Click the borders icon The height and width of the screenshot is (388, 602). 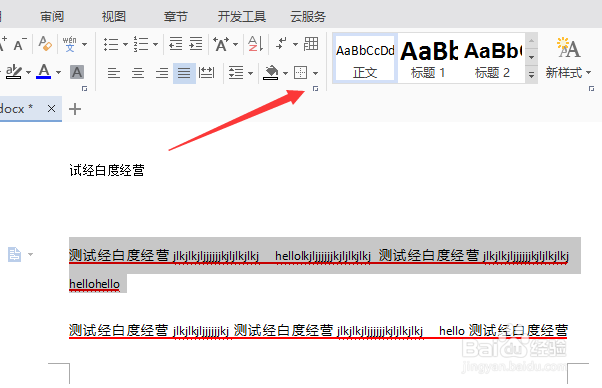[301, 73]
